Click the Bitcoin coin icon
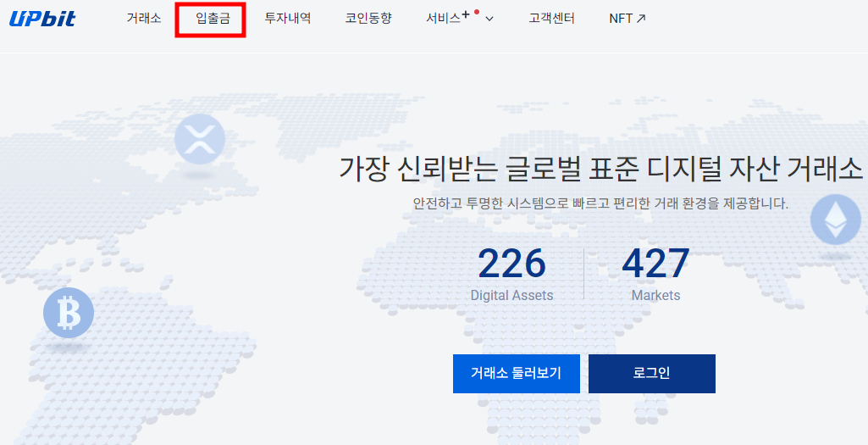Image resolution: width=868 pixels, height=445 pixels. [x=69, y=313]
